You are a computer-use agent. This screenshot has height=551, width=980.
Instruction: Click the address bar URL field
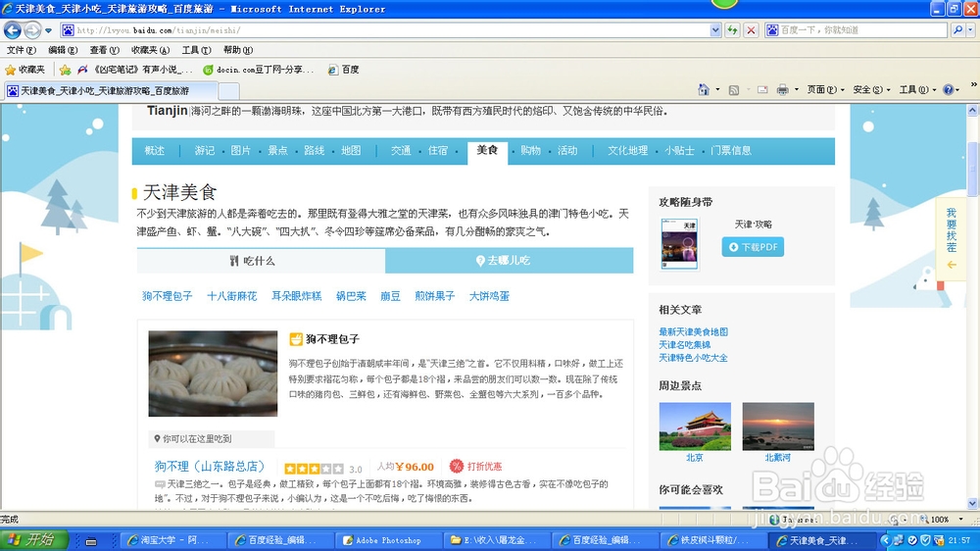[x=386, y=30]
